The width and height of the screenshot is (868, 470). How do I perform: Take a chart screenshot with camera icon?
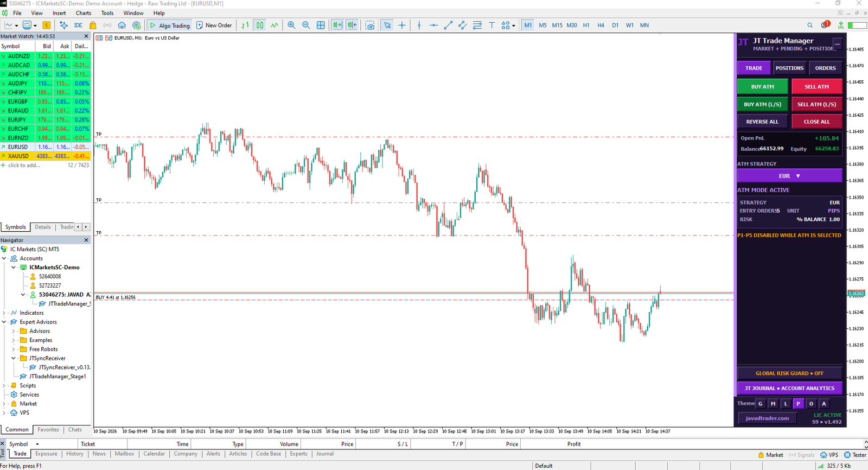pos(370,25)
